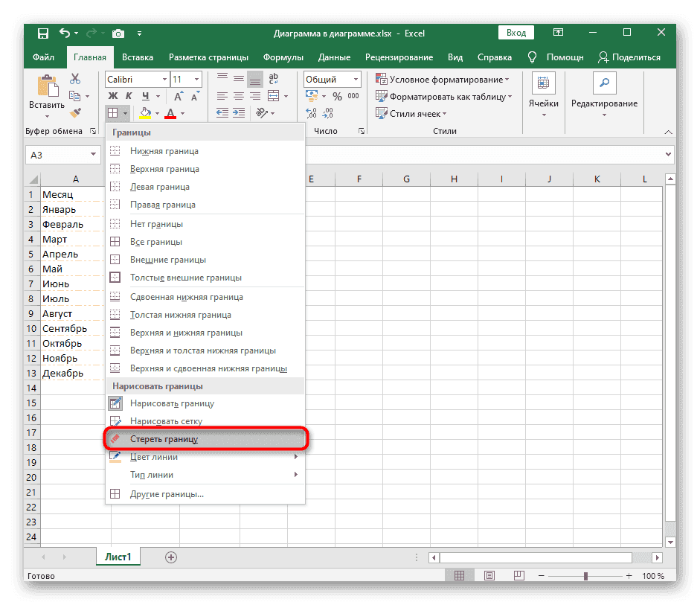700x605 pixels.
Task: Toggle underline formatting (Ч)
Action: (x=146, y=96)
